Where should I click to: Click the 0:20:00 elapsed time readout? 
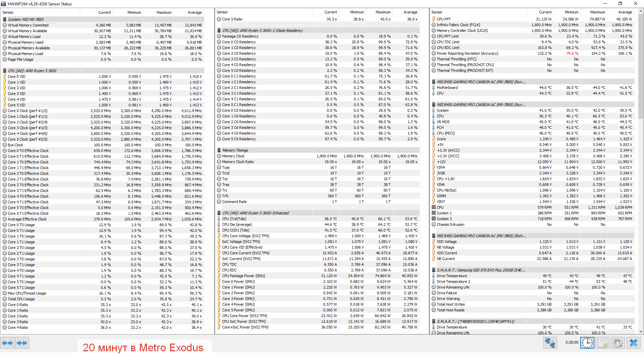[x=572, y=343]
